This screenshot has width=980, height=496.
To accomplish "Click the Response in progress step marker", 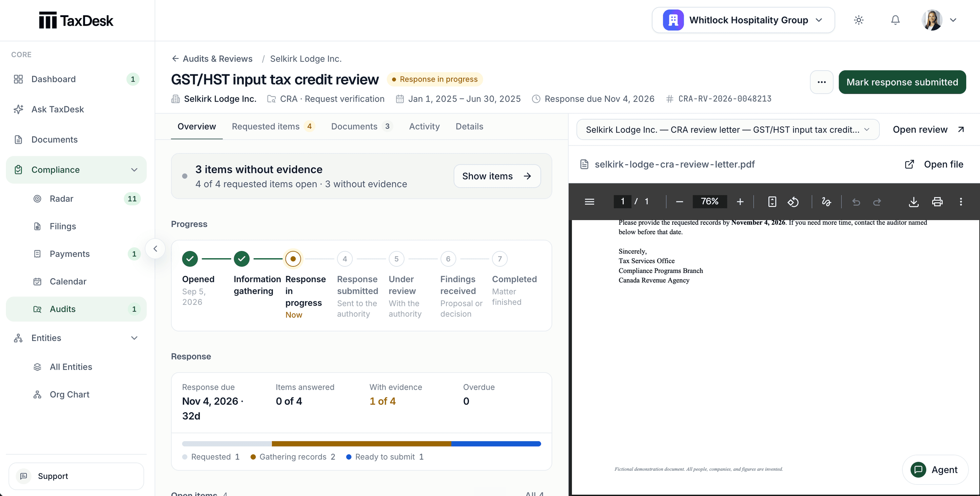I will click(x=293, y=259).
